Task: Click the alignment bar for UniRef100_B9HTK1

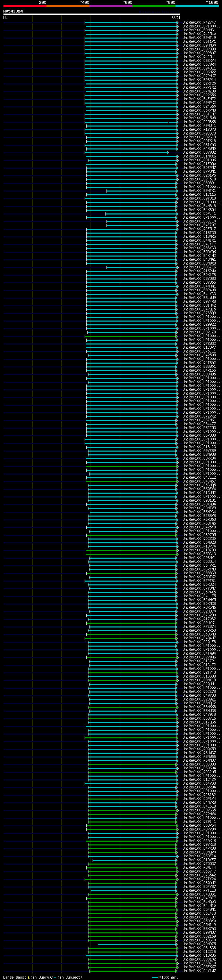Action: coord(142,191)
